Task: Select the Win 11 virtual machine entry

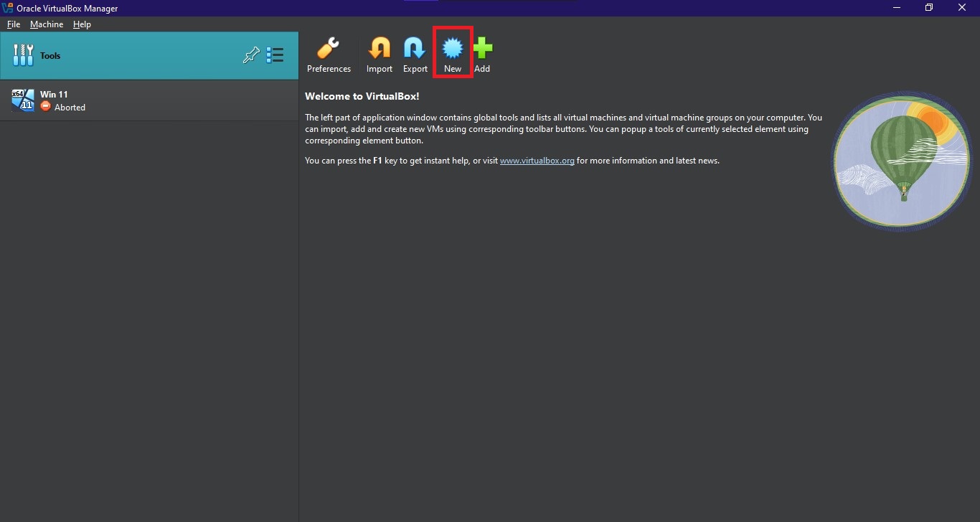Action: pyautogui.click(x=143, y=100)
